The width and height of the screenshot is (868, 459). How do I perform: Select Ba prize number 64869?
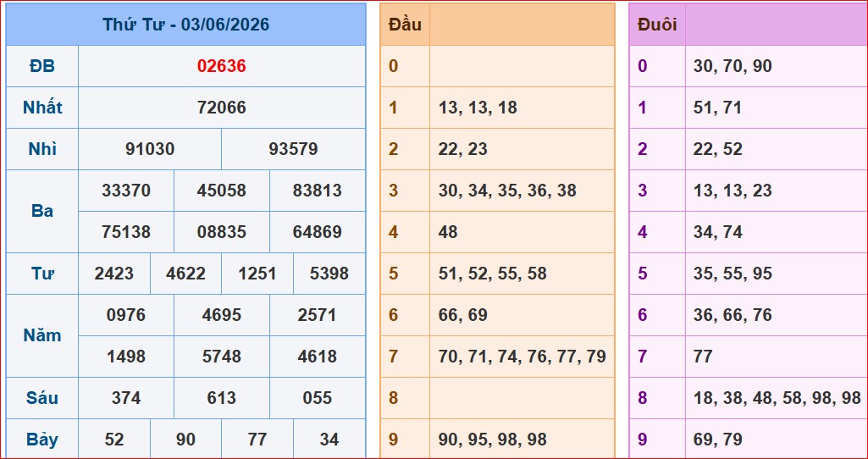click(x=318, y=232)
